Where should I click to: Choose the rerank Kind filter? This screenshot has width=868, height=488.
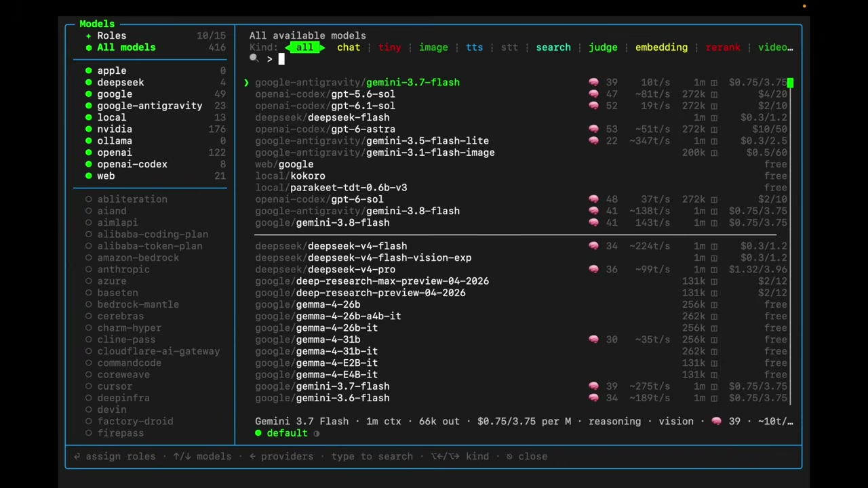(x=723, y=47)
